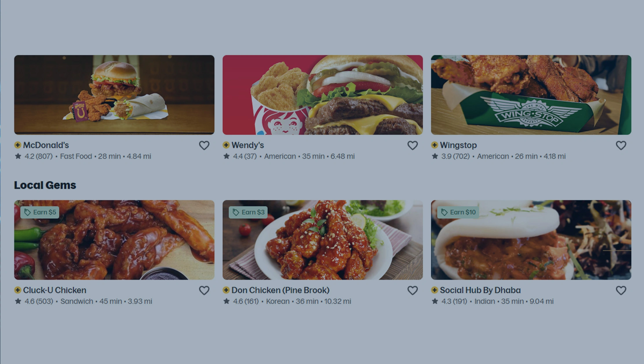Open the Wendy's burger image
The height and width of the screenshot is (364, 644).
click(323, 95)
